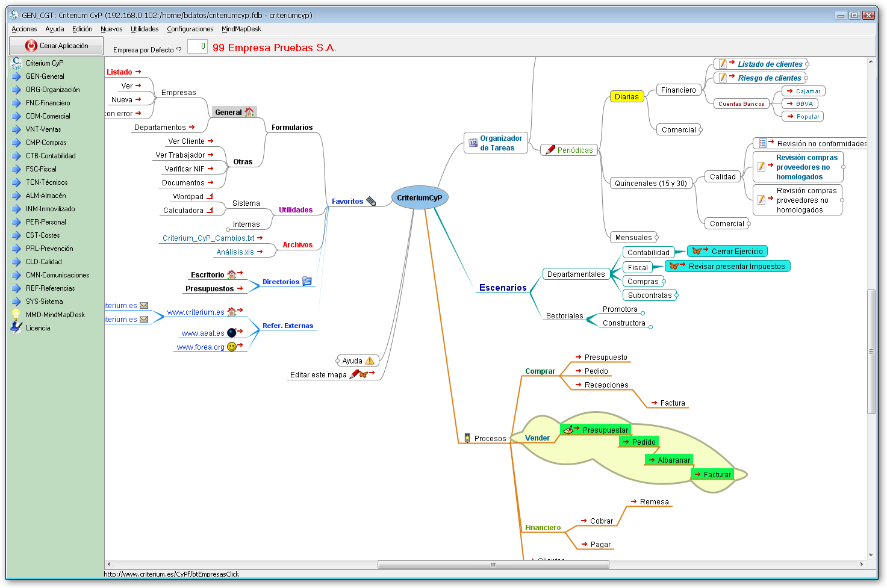887x588 pixels.
Task: Click the traffic light icon beside Procesos
Action: pyautogui.click(x=467, y=439)
